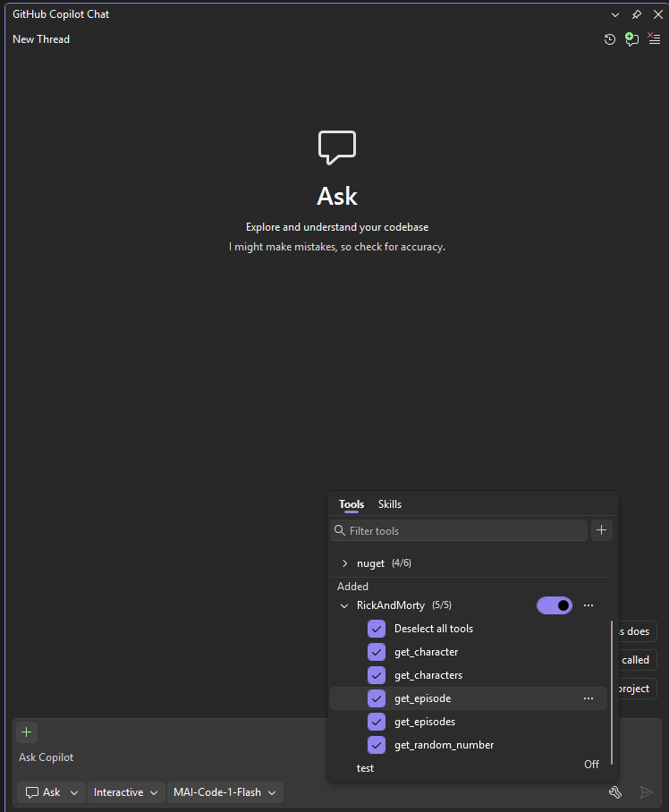
Task: Click the Filter tools search field
Action: [x=459, y=530]
